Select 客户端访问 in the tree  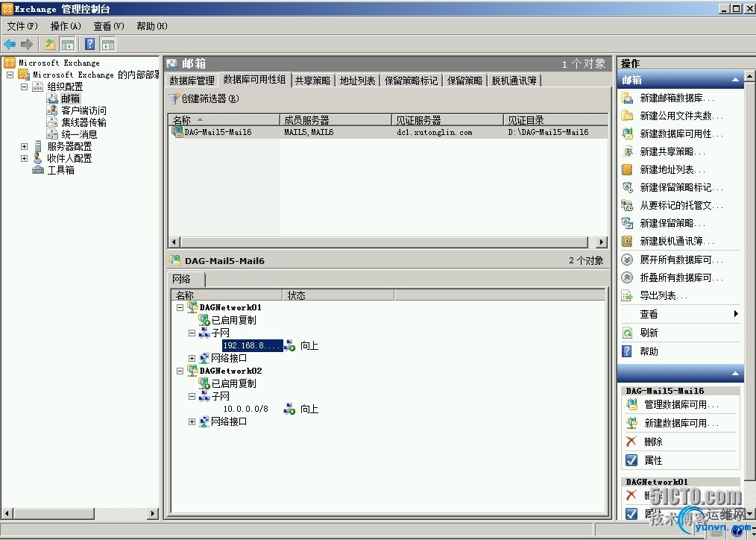click(x=84, y=110)
